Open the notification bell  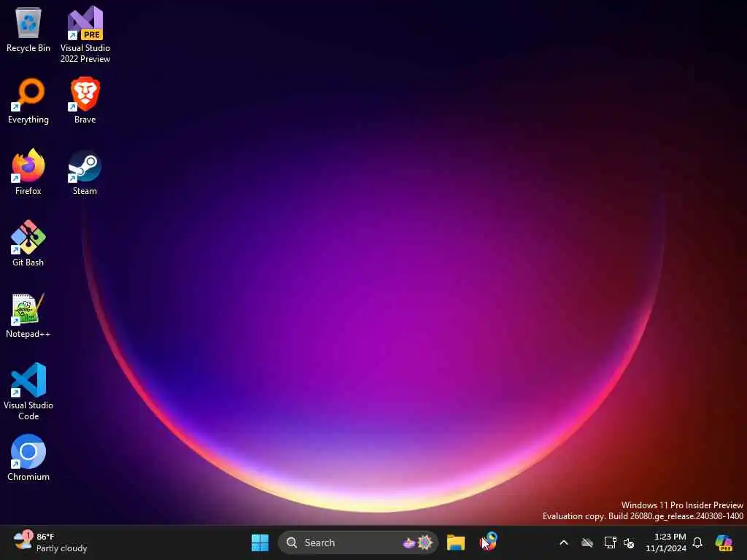click(697, 542)
